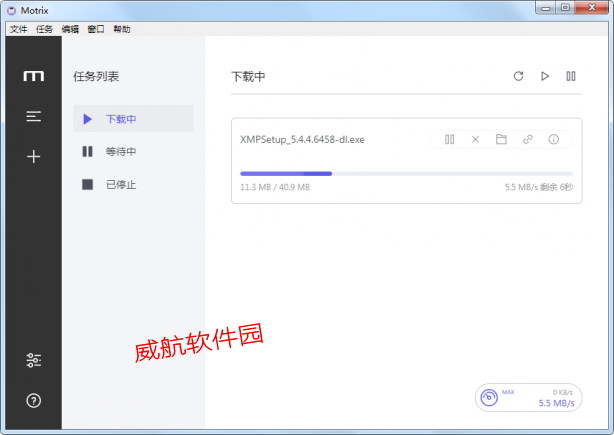Select 已停止 in the task list
This screenshot has height=435, width=614.
tap(133, 184)
